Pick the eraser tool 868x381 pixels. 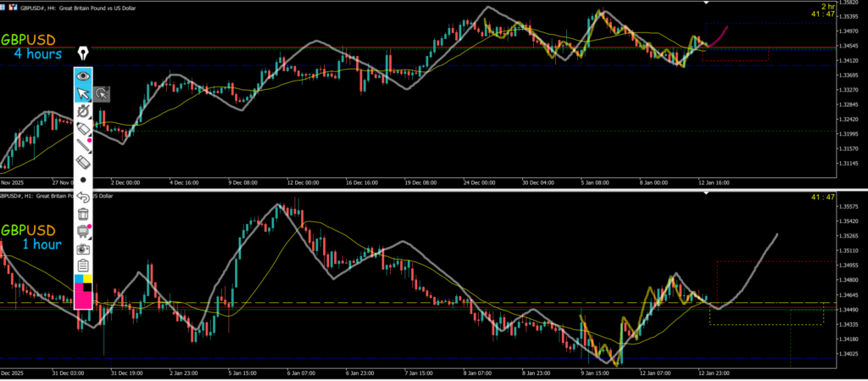click(x=83, y=162)
